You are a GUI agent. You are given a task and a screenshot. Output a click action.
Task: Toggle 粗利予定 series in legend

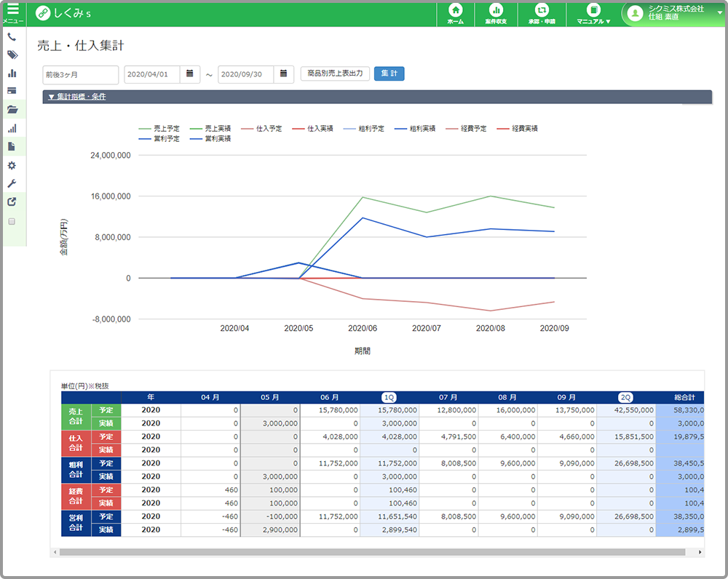pyautogui.click(x=363, y=129)
